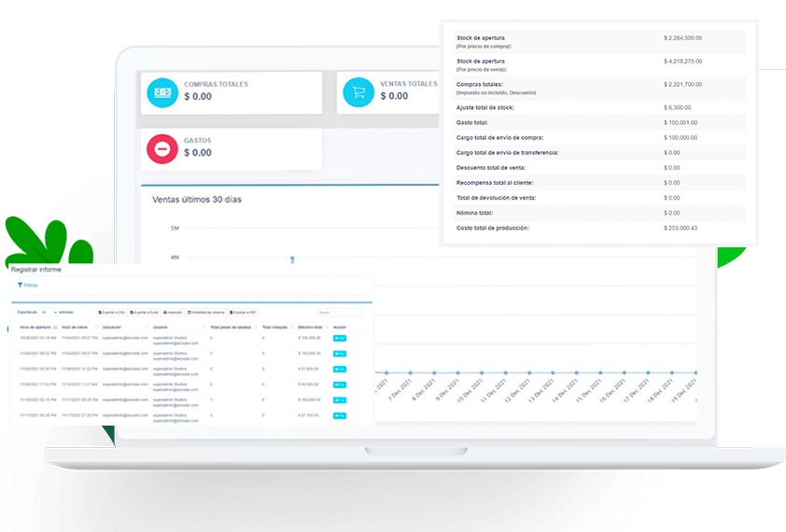Open the entries-per-page dropdown
Image resolution: width=786 pixels, height=532 pixels.
pos(49,312)
